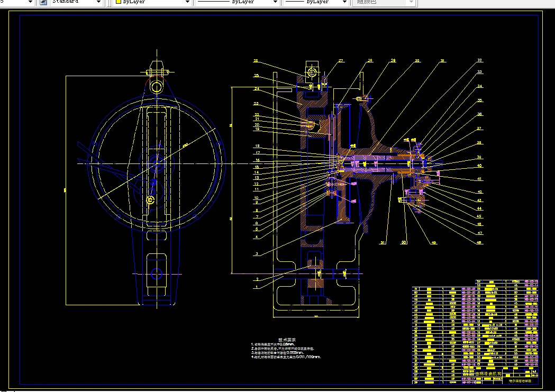The width and height of the screenshot is (555, 392).
Task: Select part balloon number 50
Action: click(x=404, y=243)
